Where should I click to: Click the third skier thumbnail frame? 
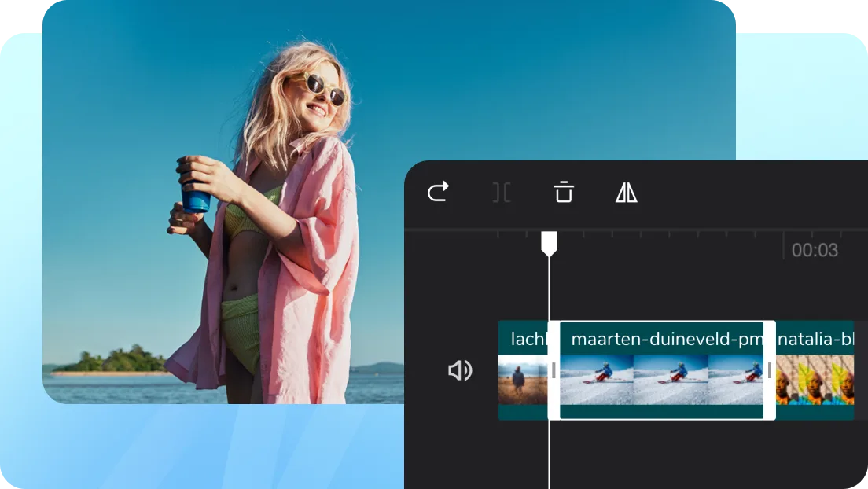[x=735, y=380]
